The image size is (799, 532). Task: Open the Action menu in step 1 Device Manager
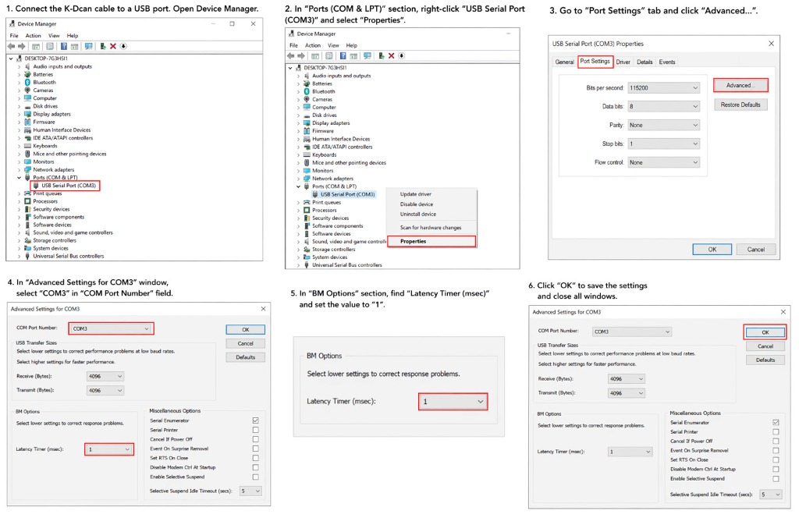tap(33, 36)
